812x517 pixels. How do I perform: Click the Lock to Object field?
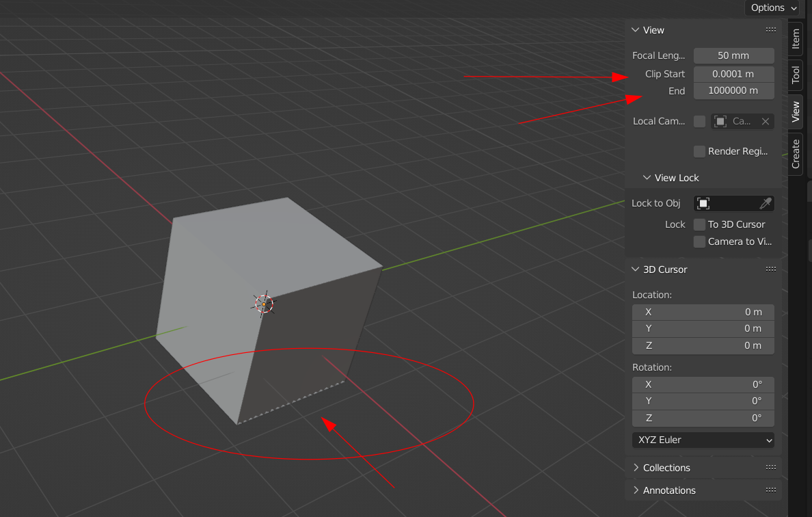tap(734, 203)
